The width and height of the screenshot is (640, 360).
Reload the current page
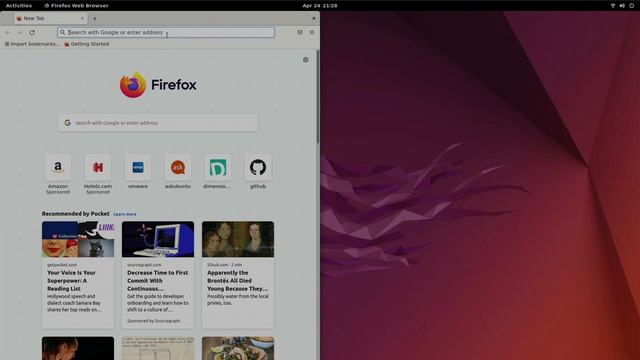click(x=32, y=32)
